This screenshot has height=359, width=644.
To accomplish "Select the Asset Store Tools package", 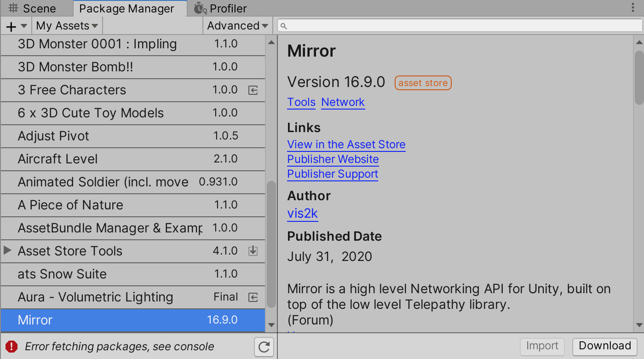I will point(133,251).
